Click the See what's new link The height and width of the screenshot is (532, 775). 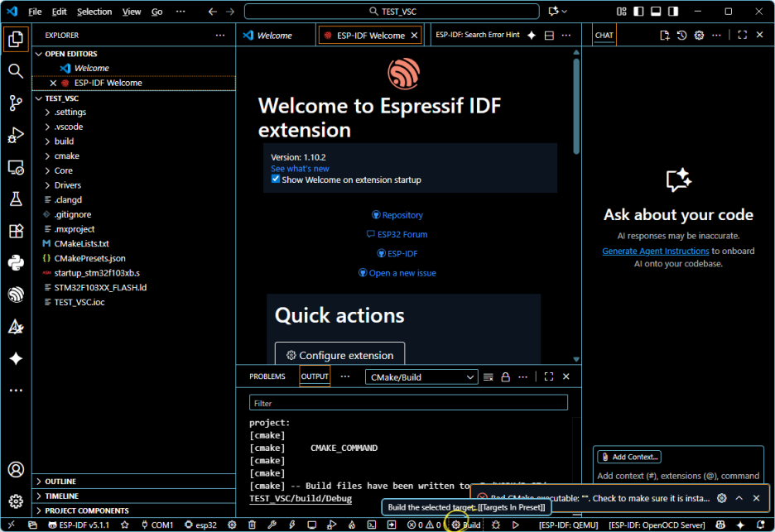point(300,169)
